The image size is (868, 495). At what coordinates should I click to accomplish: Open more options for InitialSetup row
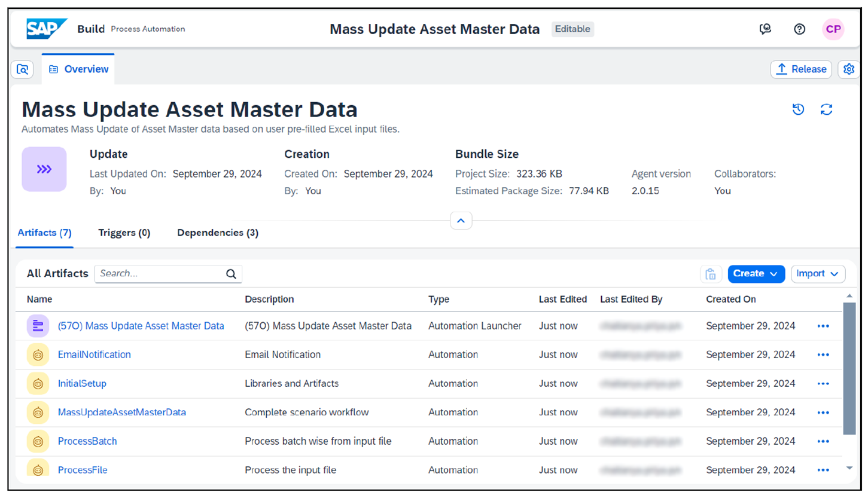pos(823,383)
